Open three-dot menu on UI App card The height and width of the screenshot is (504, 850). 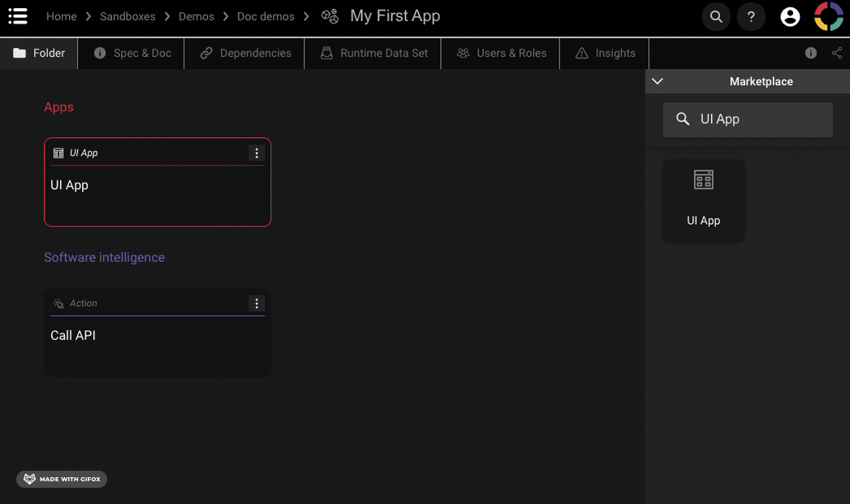coord(257,153)
